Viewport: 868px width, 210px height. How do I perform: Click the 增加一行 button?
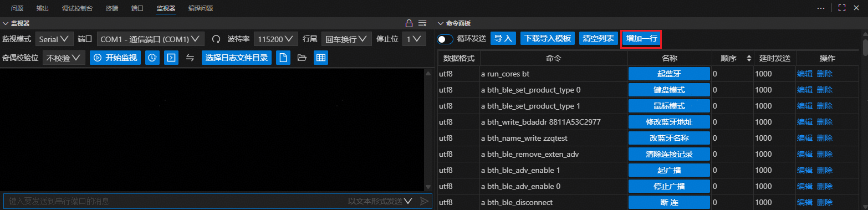641,39
